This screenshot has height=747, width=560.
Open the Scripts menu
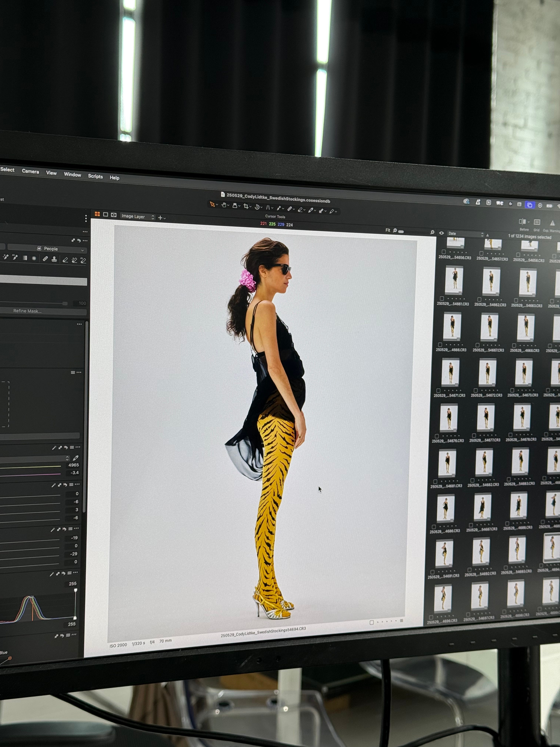[95, 176]
